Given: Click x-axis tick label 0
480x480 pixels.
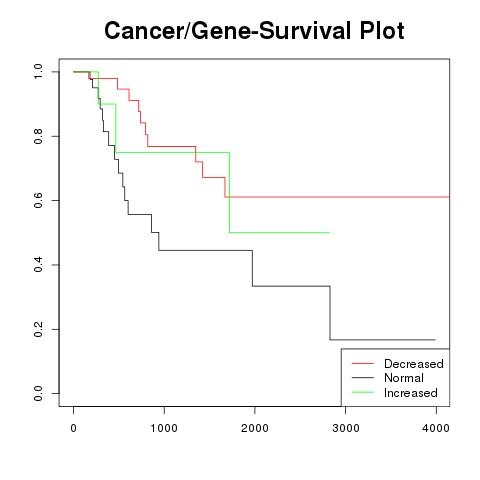Looking at the screenshot, I should point(73,428).
